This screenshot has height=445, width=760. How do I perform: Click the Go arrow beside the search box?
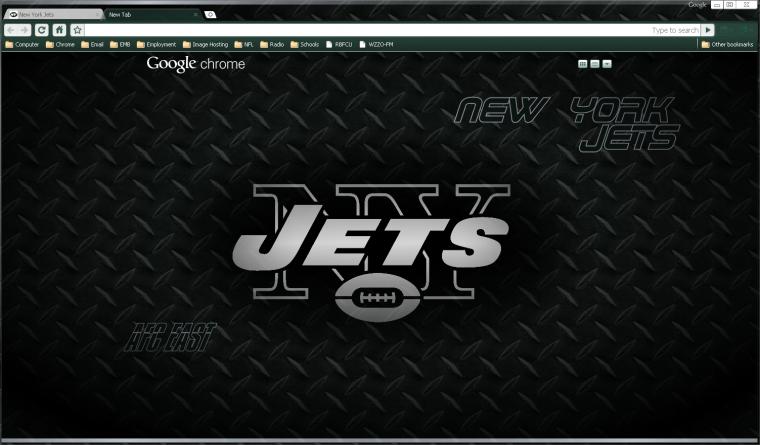(708, 30)
